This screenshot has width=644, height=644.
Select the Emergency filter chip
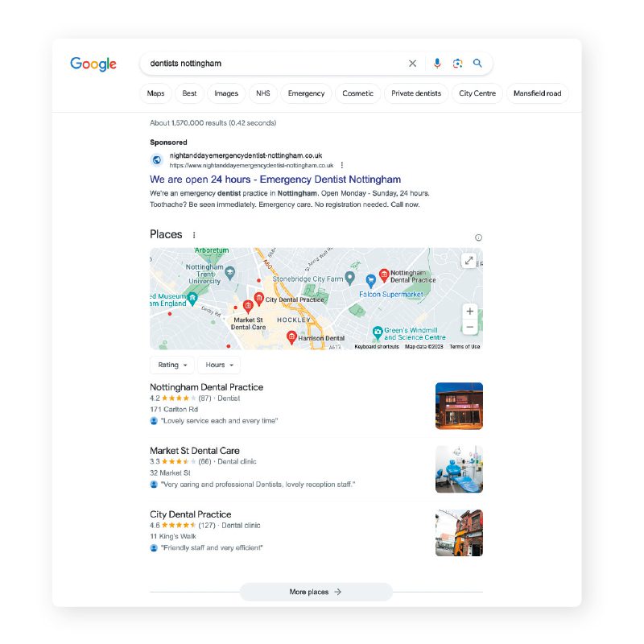[x=307, y=93]
